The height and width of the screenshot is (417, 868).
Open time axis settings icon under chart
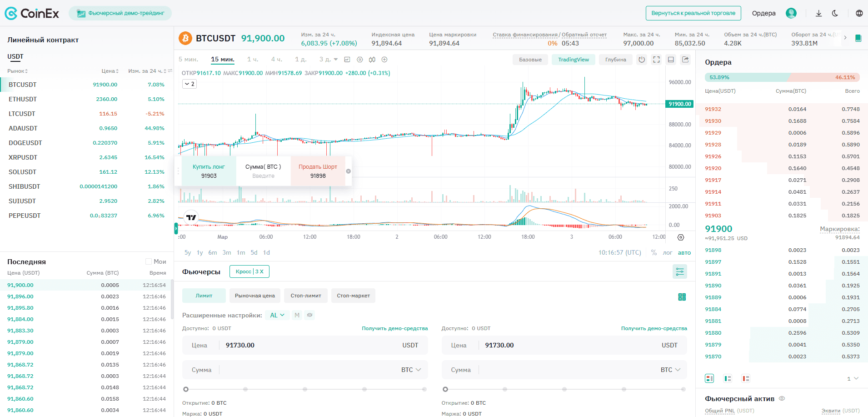pos(680,237)
